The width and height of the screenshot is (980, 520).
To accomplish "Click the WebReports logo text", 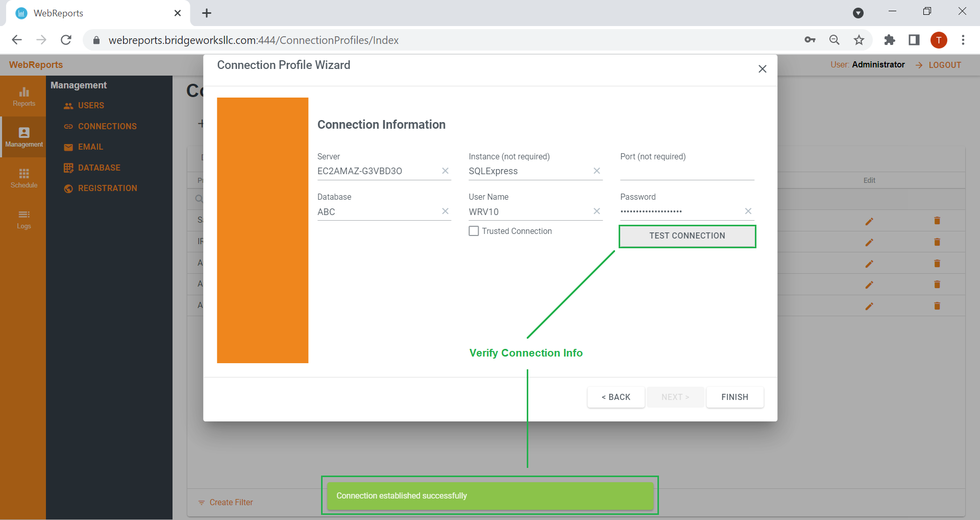I will (36, 65).
